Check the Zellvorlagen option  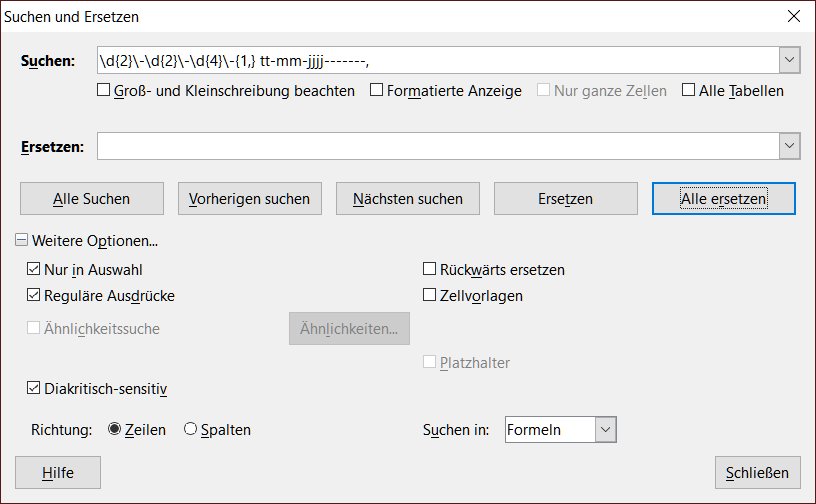point(429,295)
